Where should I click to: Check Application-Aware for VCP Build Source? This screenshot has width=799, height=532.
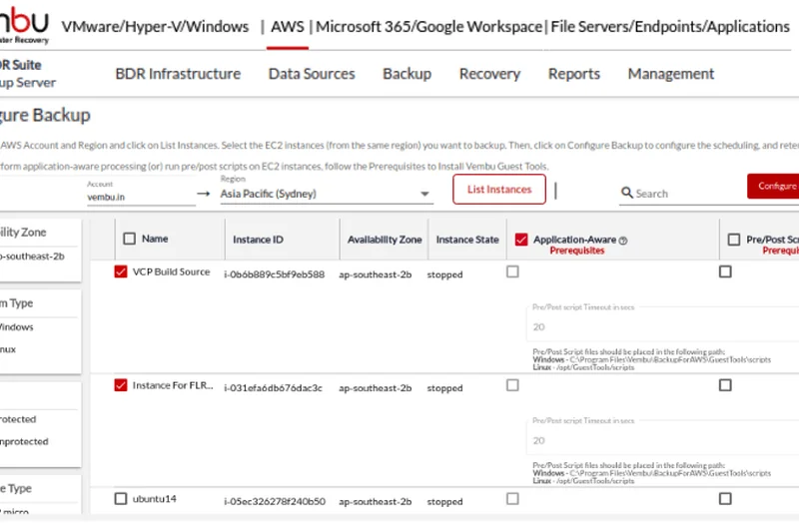click(512, 271)
